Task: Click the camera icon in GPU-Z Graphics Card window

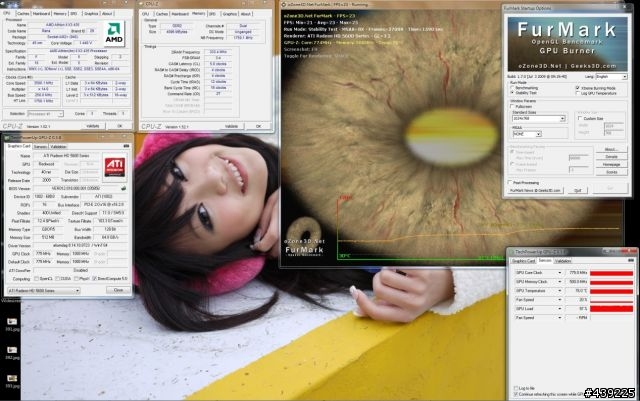Action: click(x=126, y=146)
